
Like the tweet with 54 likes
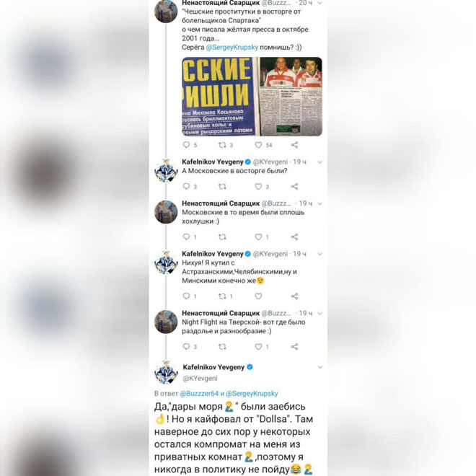pyautogui.click(x=258, y=145)
